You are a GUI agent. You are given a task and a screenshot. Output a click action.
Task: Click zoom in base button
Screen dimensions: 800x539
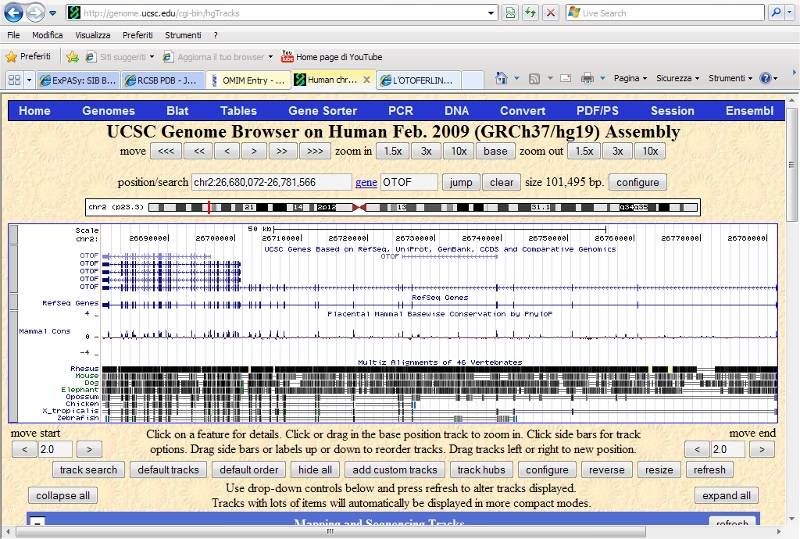pos(495,151)
